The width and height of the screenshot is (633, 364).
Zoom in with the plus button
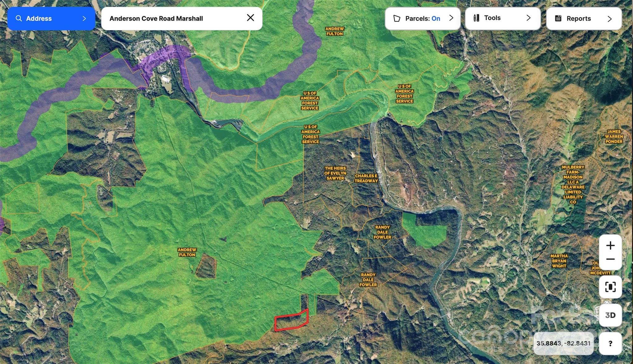(x=610, y=246)
